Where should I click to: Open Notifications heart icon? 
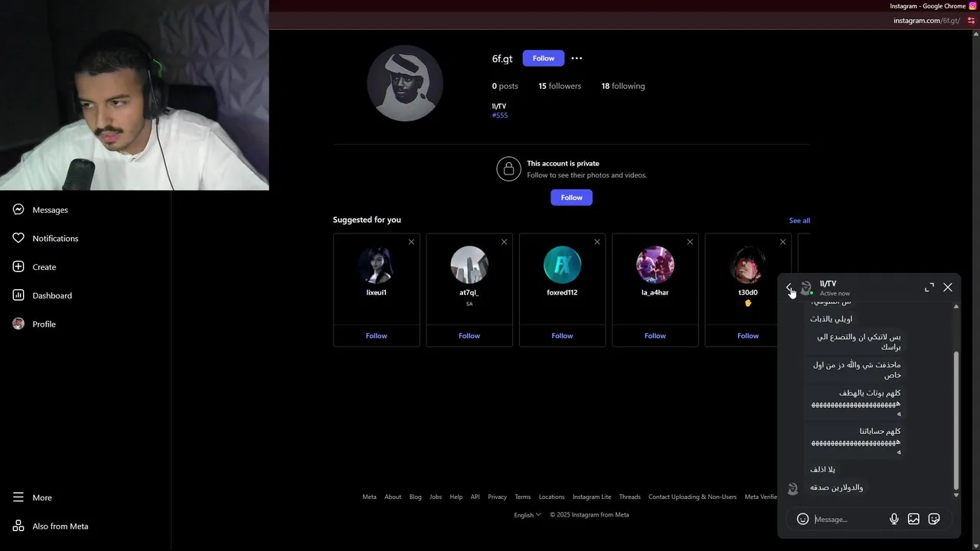pos(18,238)
